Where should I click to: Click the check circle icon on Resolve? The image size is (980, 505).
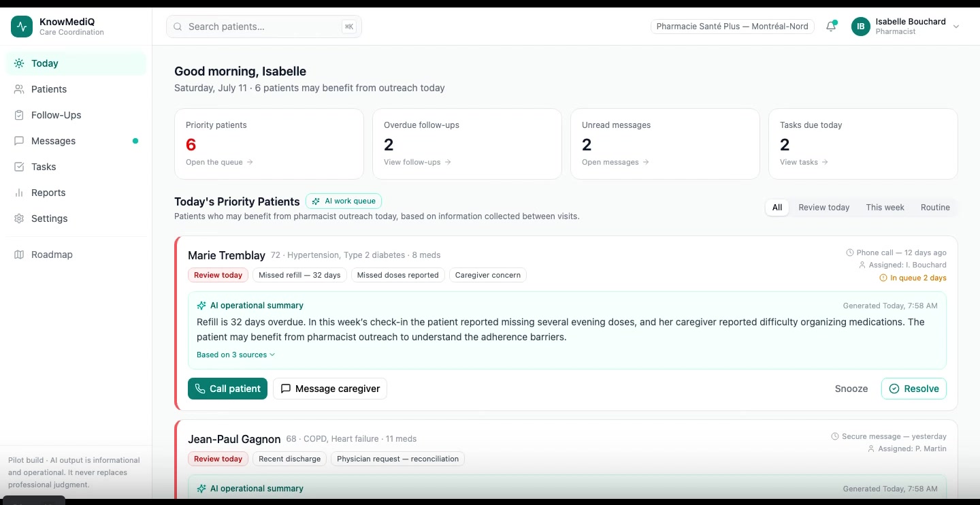pos(894,389)
